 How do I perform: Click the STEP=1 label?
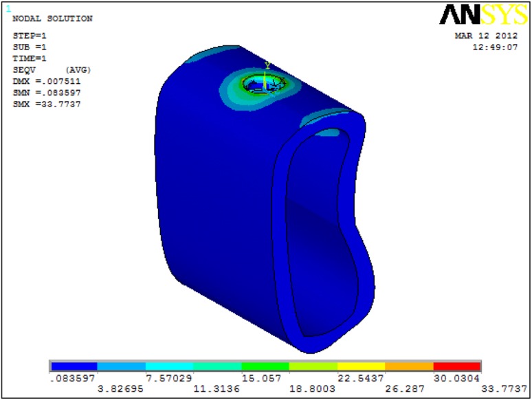click(x=30, y=36)
